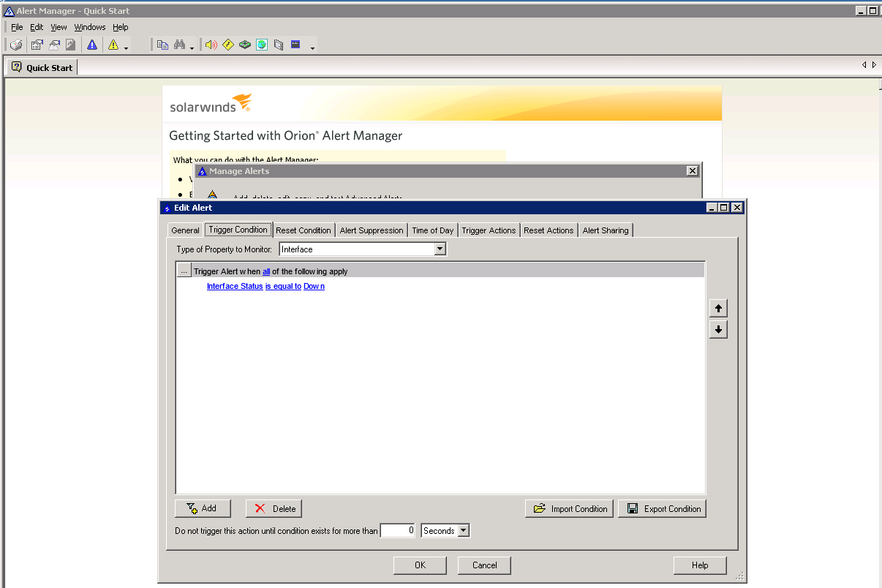Viewport: 882px width, 588px height.
Task: Click the film strip toolbar icon
Action: coord(279,45)
